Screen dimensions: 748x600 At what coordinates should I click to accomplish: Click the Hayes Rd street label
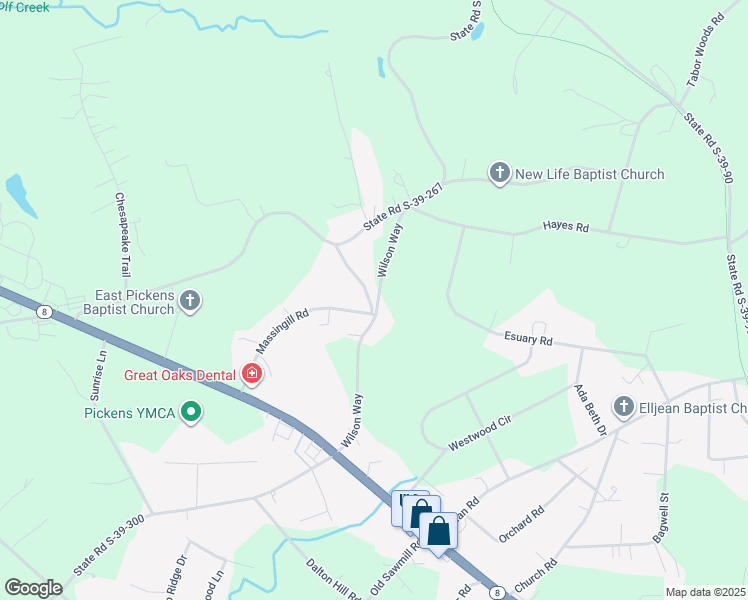[566, 226]
